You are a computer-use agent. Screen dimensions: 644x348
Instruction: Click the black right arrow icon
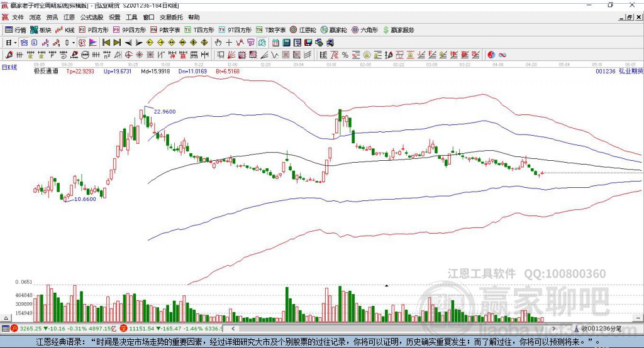(139, 43)
